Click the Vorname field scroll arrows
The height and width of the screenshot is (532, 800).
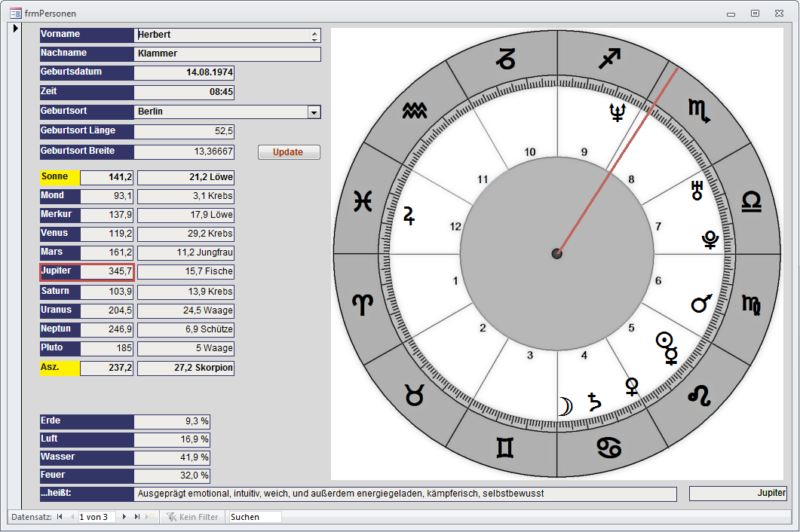pos(314,35)
